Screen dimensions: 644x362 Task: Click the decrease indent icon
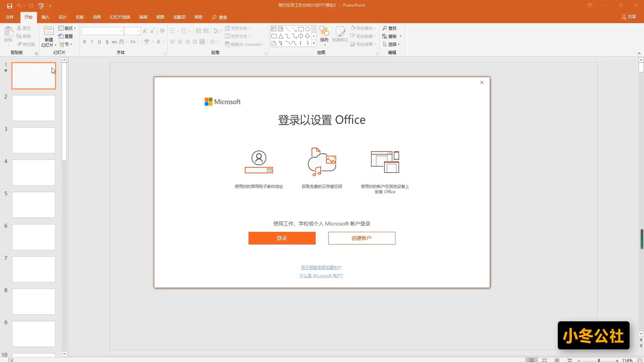198,31
